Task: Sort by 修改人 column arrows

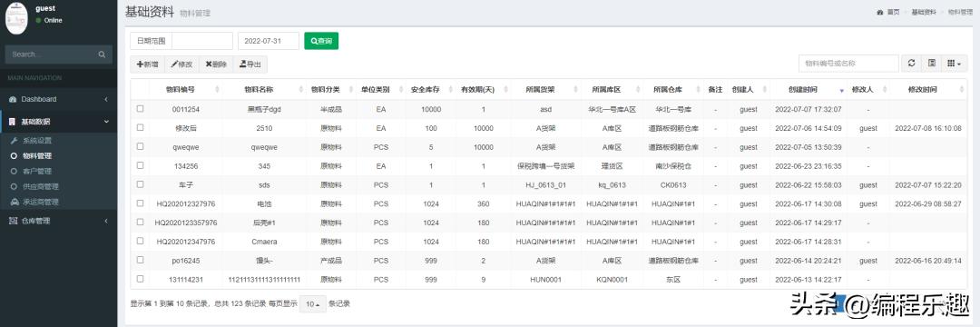Action: click(x=885, y=90)
